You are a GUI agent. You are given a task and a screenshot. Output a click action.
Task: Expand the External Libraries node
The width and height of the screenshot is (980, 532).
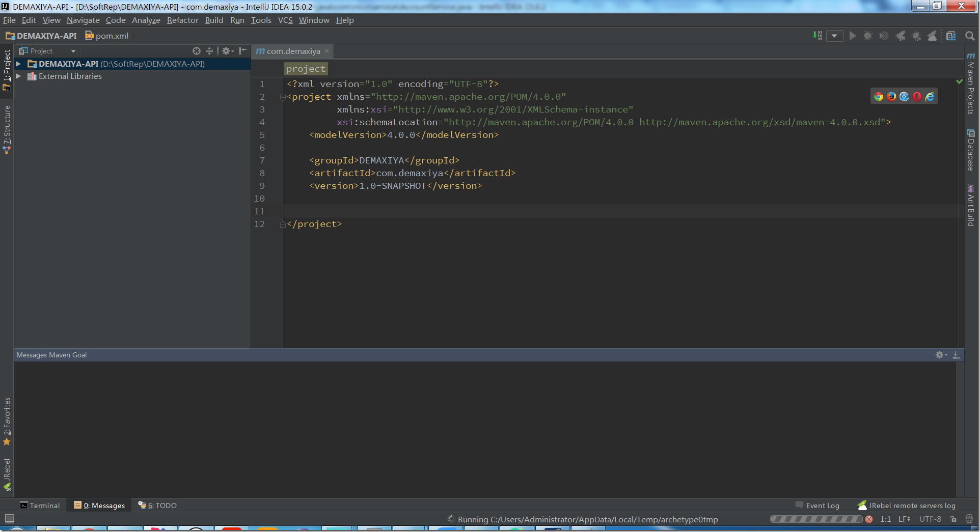click(x=18, y=76)
